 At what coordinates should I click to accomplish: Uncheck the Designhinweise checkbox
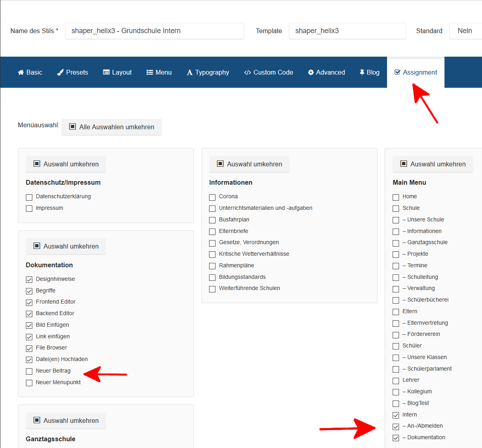29,280
